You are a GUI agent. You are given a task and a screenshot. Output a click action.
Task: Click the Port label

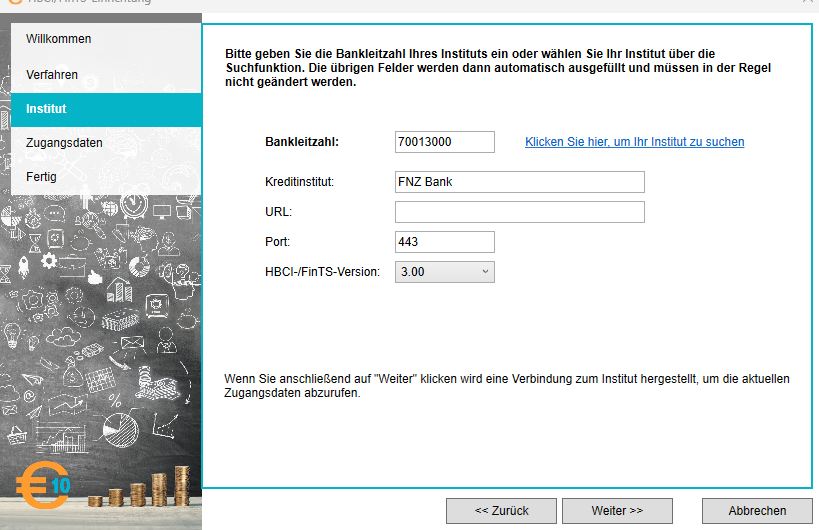pos(277,242)
